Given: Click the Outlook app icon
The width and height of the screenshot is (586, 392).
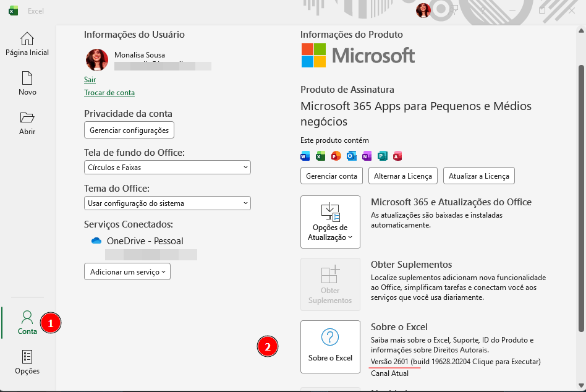Looking at the screenshot, I should tap(351, 156).
